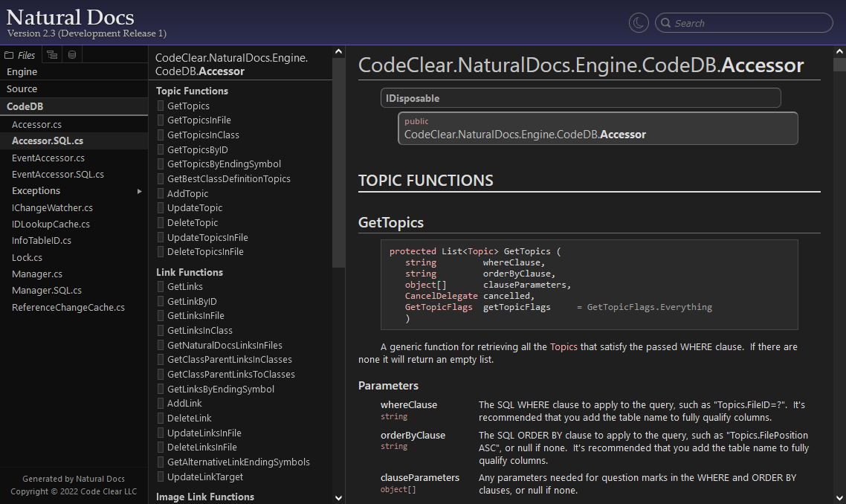Click the search magnifier icon
846x504 pixels.
click(x=666, y=22)
